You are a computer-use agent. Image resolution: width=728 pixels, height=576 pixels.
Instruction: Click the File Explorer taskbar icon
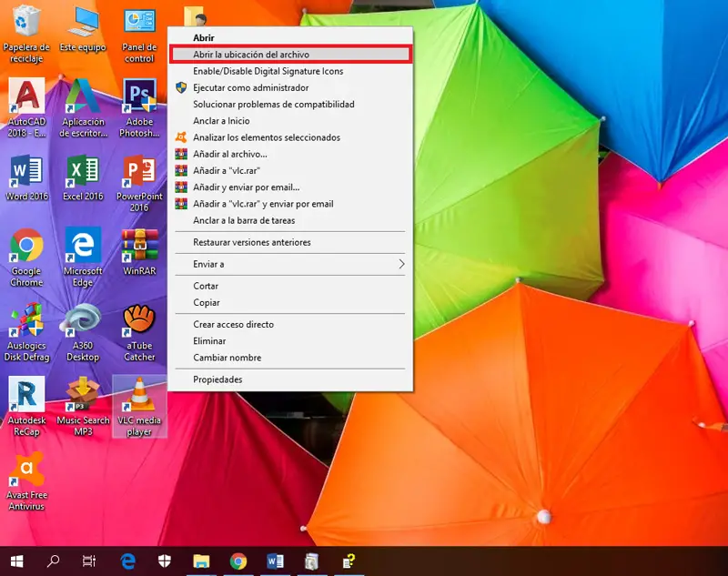click(x=201, y=561)
